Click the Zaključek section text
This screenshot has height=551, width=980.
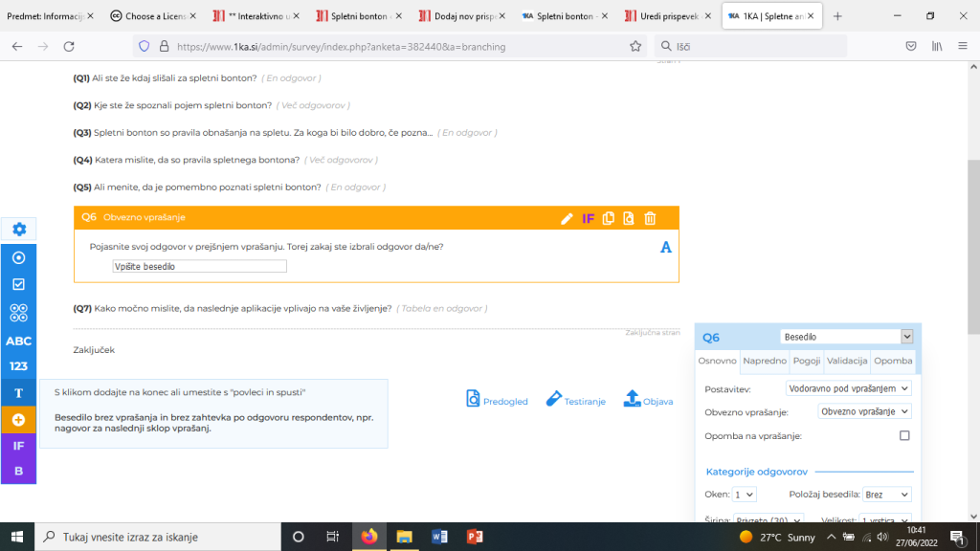[x=94, y=350]
